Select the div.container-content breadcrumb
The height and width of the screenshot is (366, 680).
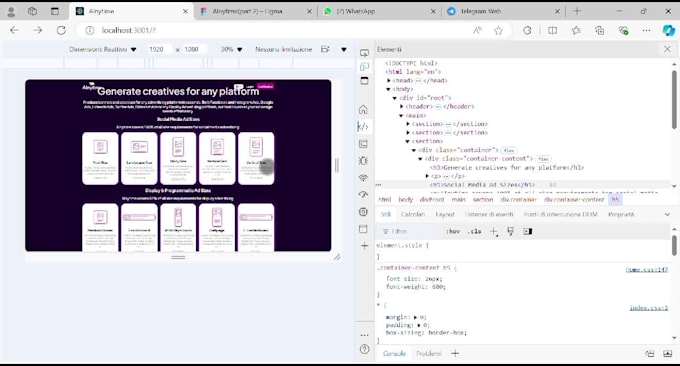(x=574, y=199)
